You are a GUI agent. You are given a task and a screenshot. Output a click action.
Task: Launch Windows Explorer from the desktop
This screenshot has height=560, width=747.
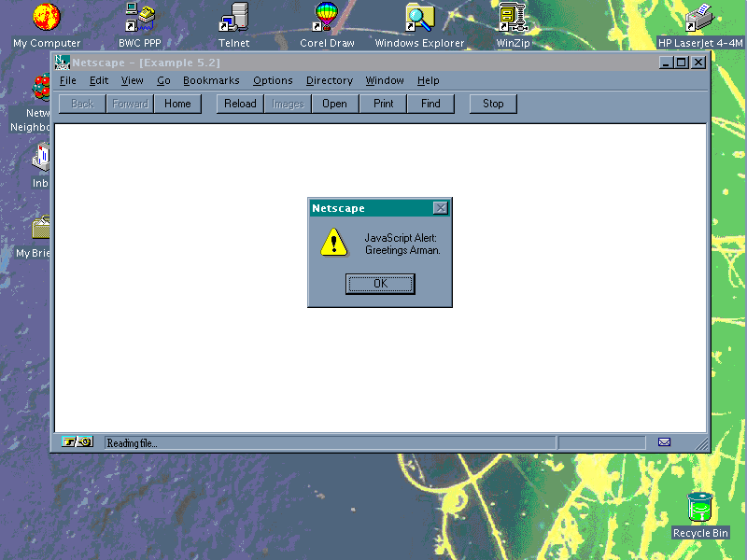coord(419,17)
